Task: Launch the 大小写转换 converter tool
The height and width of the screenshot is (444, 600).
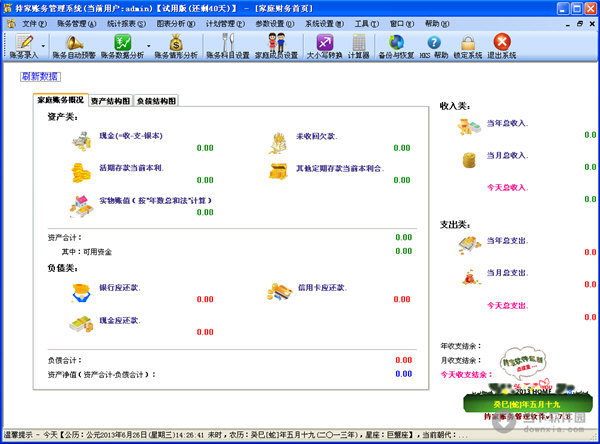Action: point(324,44)
